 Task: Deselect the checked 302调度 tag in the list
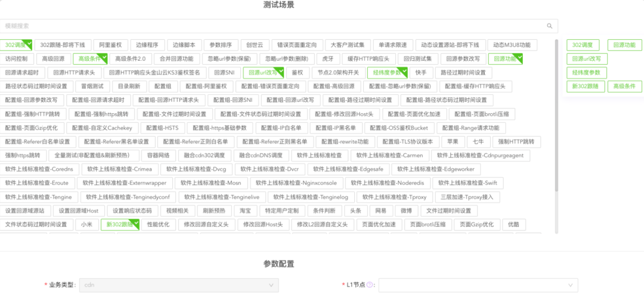pos(16,45)
